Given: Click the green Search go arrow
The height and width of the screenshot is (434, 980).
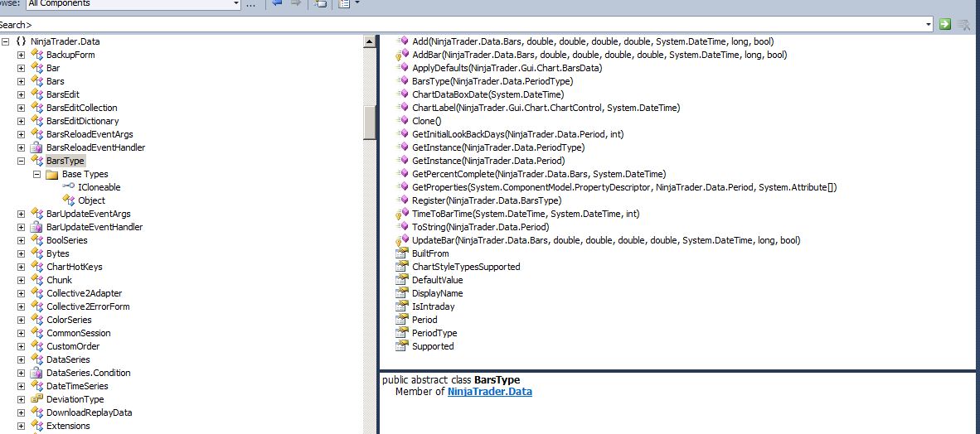Looking at the screenshot, I should pos(945,24).
